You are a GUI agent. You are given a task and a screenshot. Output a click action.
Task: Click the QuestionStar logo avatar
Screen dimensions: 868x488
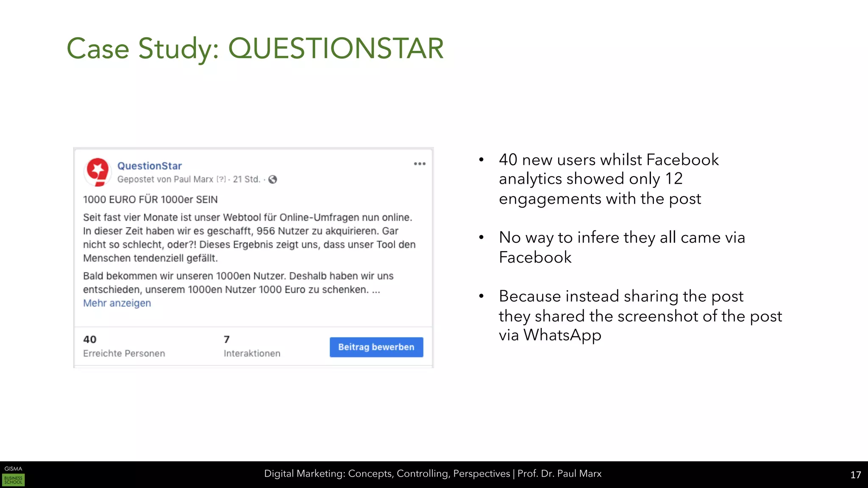tap(98, 172)
